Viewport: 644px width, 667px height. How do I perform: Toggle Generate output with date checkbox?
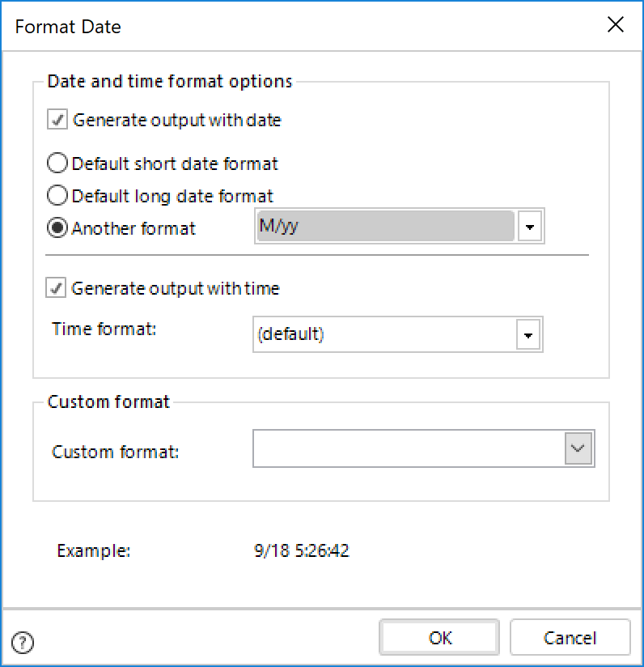[x=57, y=120]
